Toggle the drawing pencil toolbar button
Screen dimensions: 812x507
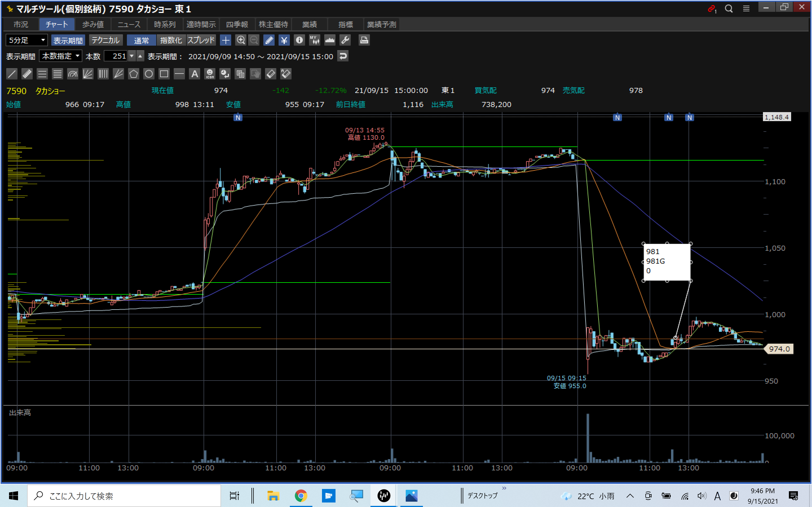[269, 40]
